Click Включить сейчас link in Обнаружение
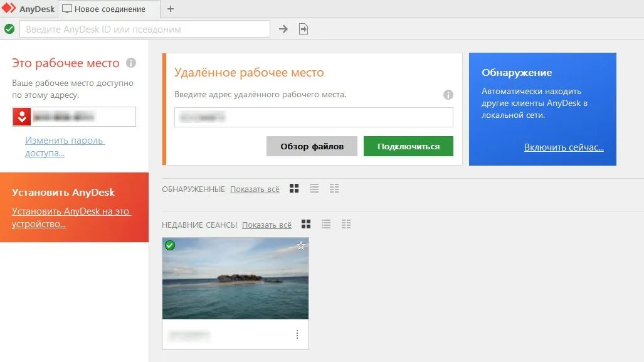This screenshot has width=644, height=362. (x=564, y=147)
